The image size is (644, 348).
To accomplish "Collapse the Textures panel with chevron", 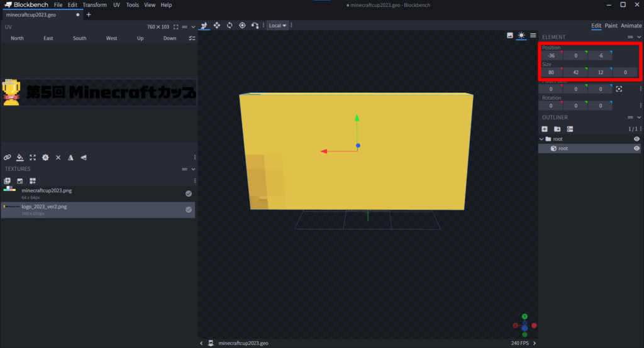I will pos(193,169).
